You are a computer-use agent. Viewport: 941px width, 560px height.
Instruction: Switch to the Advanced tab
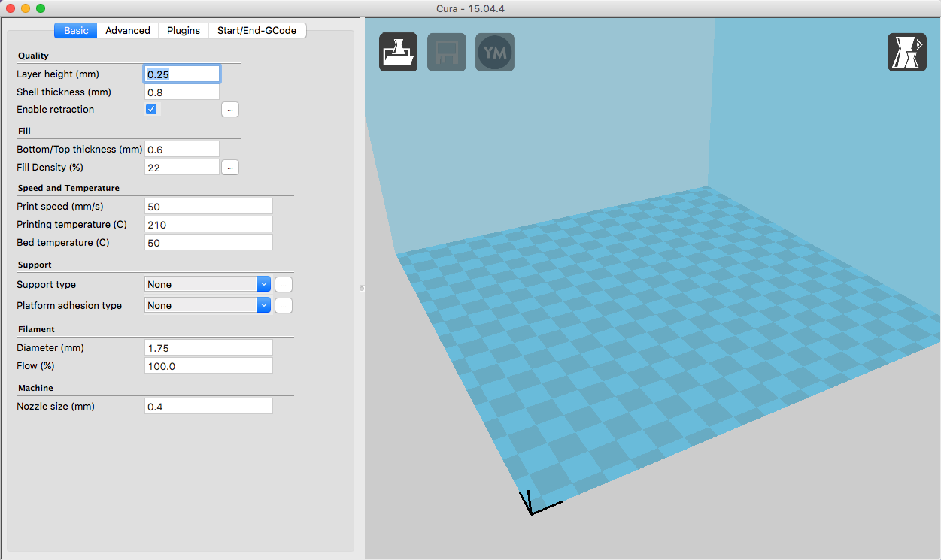[127, 31]
